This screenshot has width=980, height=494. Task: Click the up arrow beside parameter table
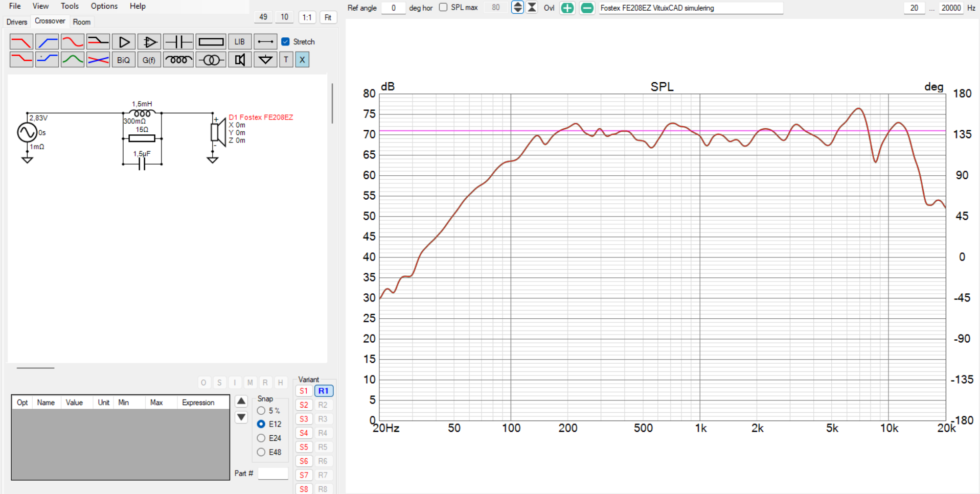[241, 402]
